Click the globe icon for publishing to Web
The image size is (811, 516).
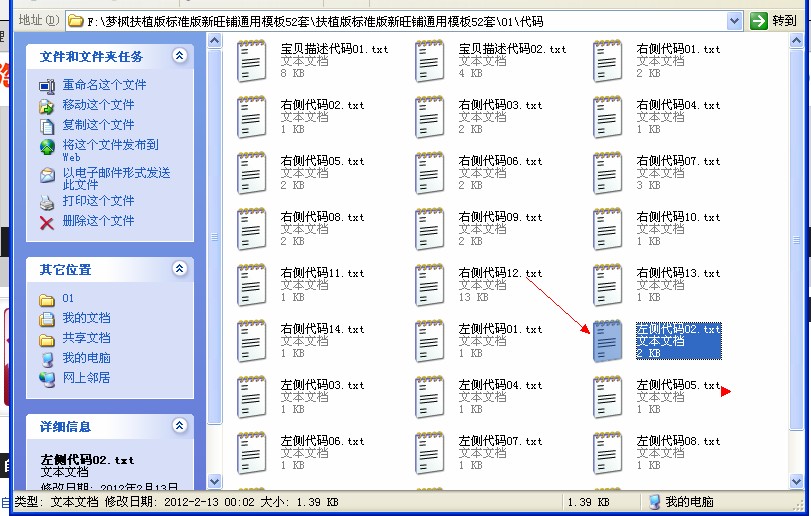point(47,147)
